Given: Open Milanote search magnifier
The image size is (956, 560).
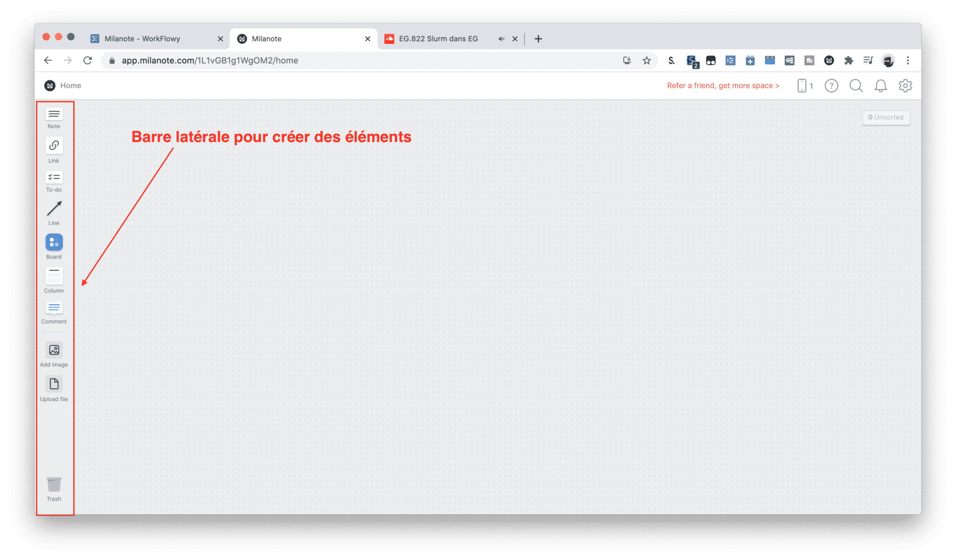Looking at the screenshot, I should (856, 85).
